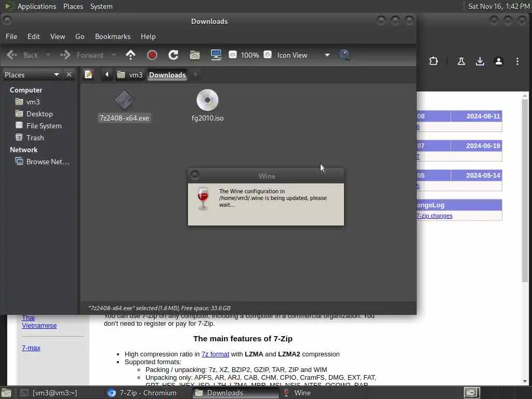
Task: Click the clock in the top panel
Action: (499, 6)
